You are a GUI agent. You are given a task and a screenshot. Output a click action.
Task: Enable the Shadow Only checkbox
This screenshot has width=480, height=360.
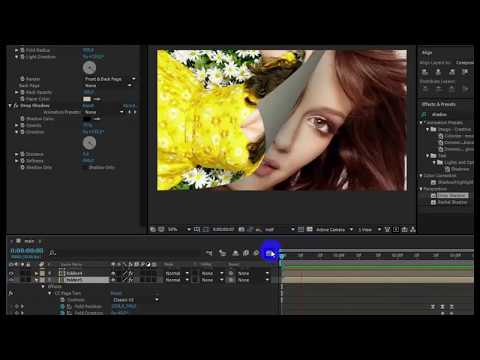[85, 167]
